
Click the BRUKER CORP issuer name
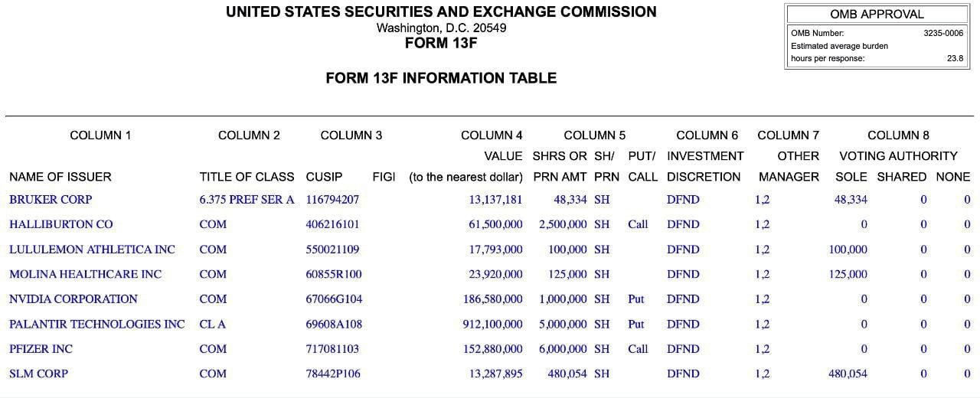(51, 200)
